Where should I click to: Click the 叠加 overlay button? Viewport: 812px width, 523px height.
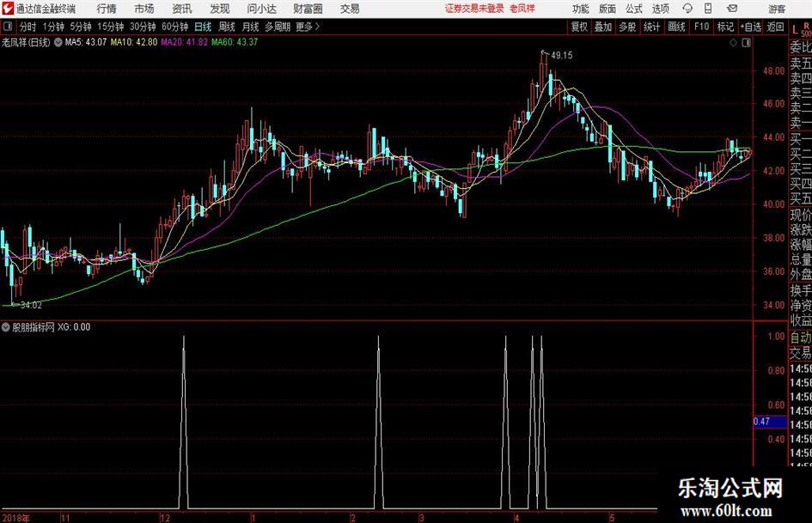(603, 27)
